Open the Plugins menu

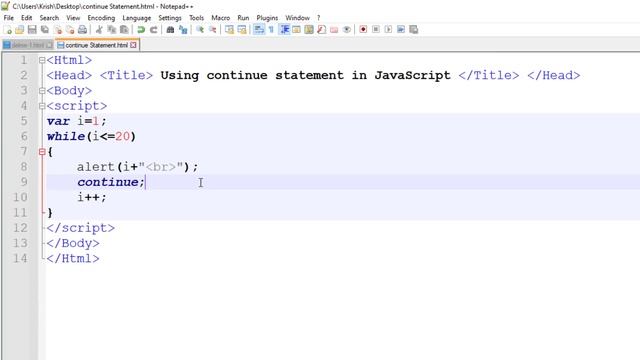click(267, 18)
